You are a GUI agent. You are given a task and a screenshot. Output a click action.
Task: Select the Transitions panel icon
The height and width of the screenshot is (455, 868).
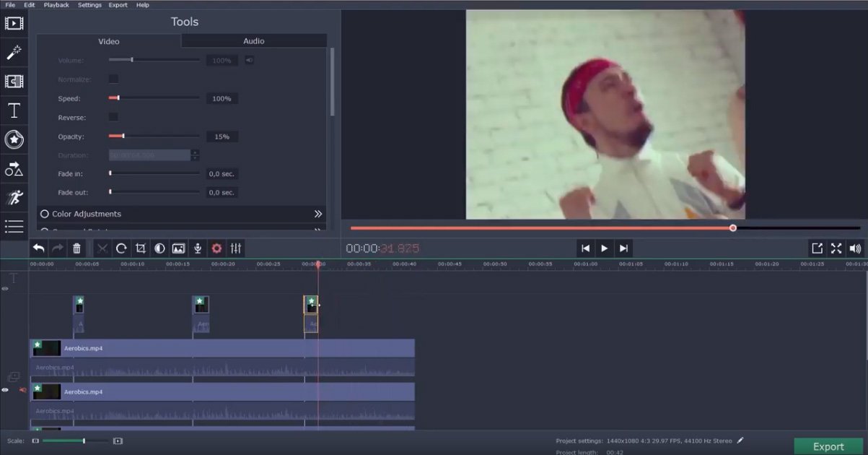14,81
